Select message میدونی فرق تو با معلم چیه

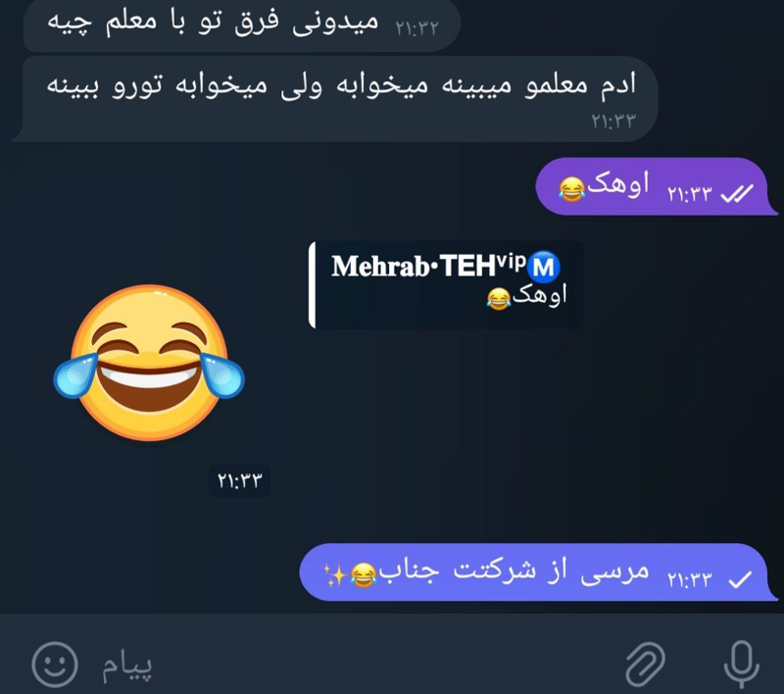[x=242, y=25]
